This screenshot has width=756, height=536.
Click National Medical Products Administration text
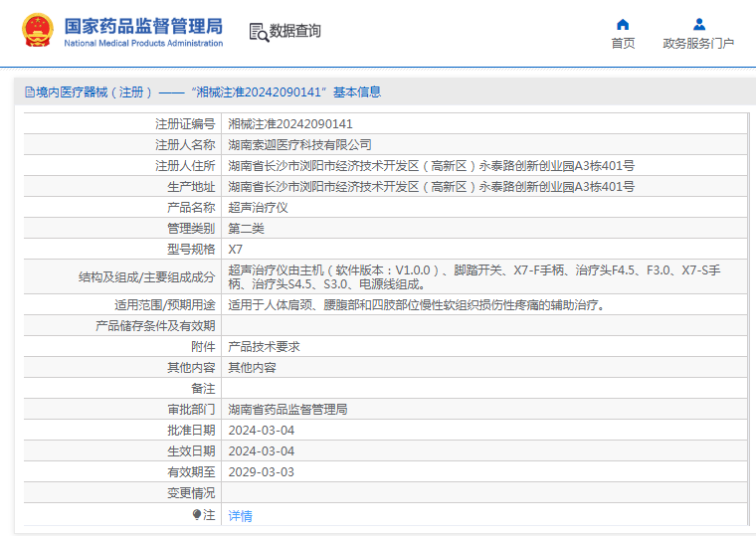(x=143, y=44)
